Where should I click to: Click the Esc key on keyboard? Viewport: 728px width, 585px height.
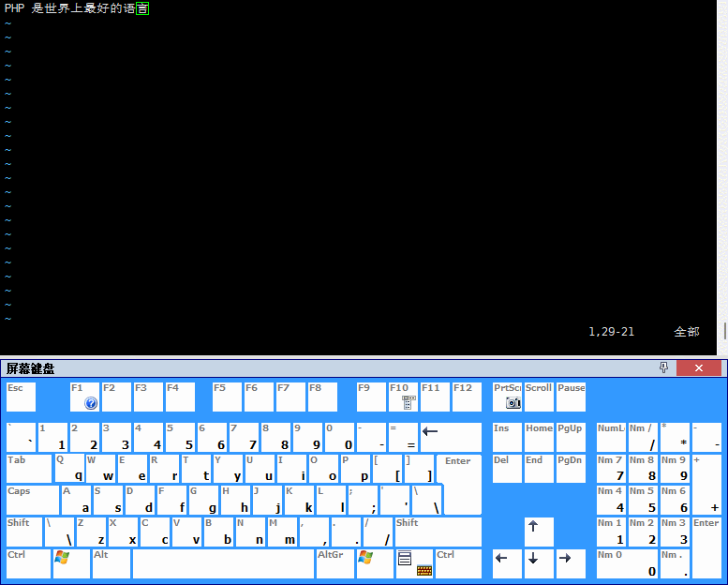point(21,397)
